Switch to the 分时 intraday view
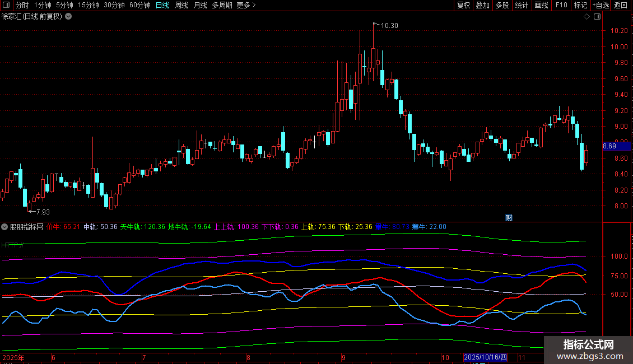The height and width of the screenshot is (364, 633). pyautogui.click(x=22, y=6)
